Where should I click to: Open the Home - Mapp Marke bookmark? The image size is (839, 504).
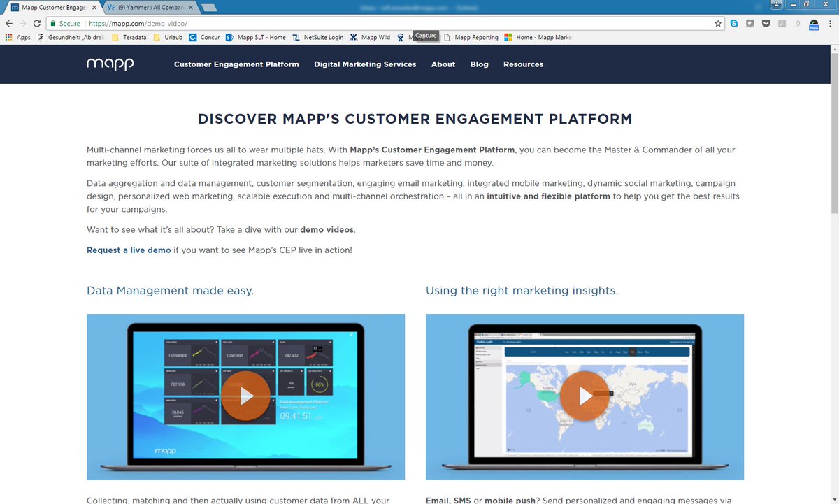pyautogui.click(x=538, y=37)
